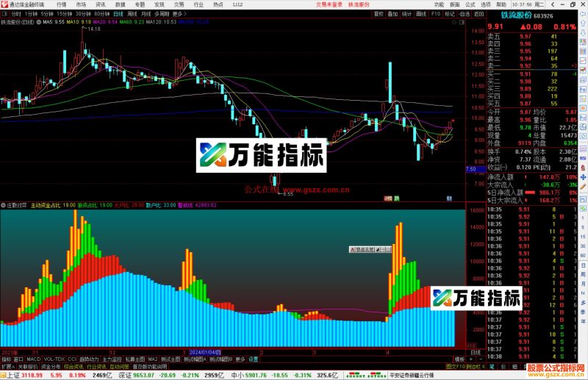This screenshot has height=380, width=588.
Task: Click the diamond icon above the main chart
Action: point(454,22)
